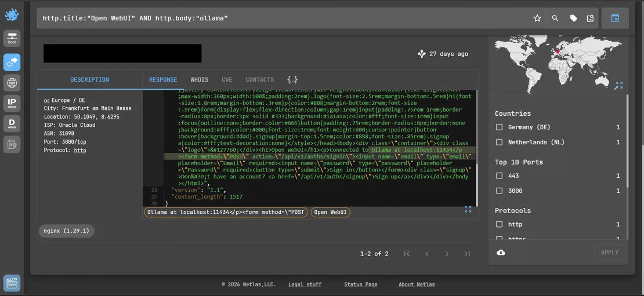This screenshot has height=296, width=644.
Task: Open the Legal stuff link
Action: click(305, 284)
